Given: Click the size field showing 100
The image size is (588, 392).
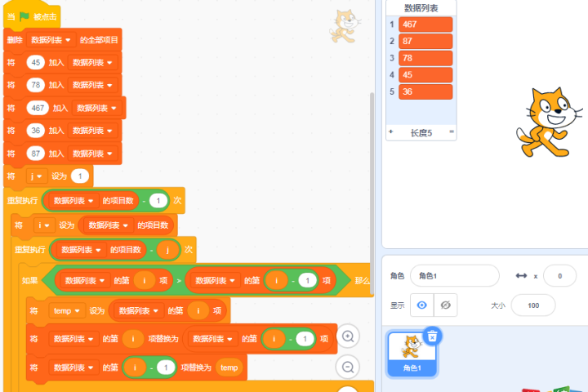Looking at the screenshot, I should point(532,305).
